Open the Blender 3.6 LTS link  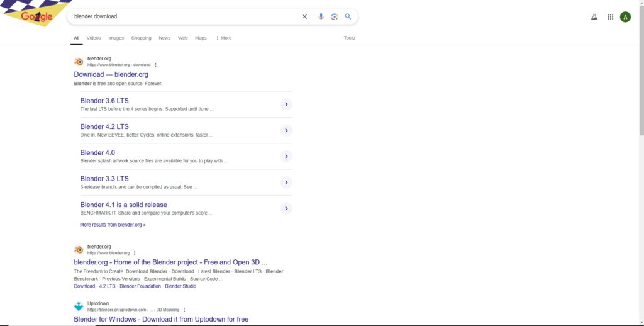[x=104, y=101]
